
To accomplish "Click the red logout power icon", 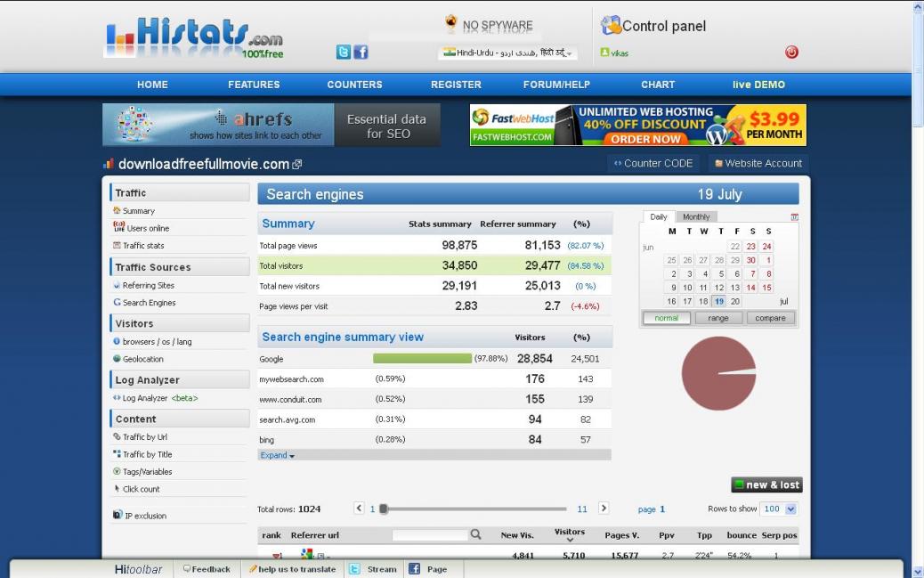I will pyautogui.click(x=791, y=52).
